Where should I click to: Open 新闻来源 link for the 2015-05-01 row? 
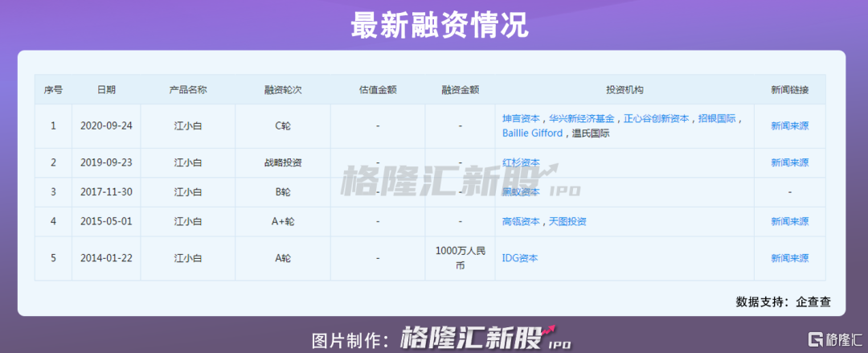pos(789,221)
